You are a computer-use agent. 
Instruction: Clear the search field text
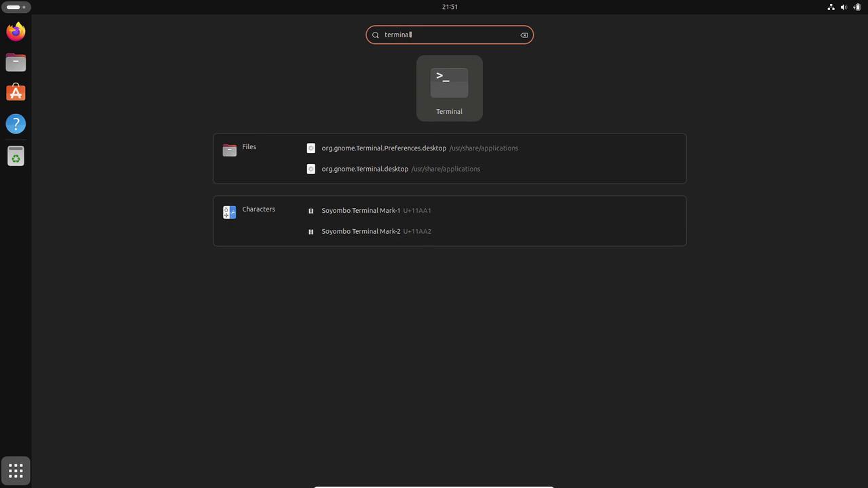pos(524,35)
